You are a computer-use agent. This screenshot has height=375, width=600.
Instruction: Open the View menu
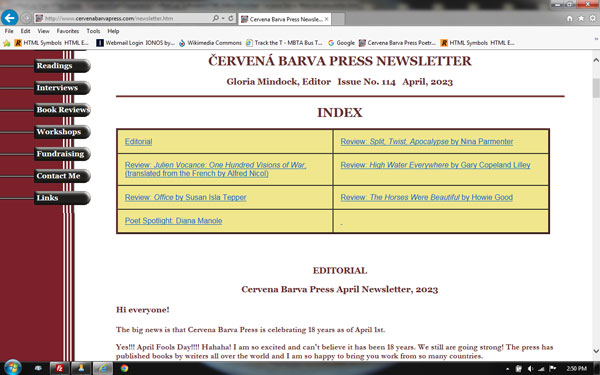coord(43,31)
